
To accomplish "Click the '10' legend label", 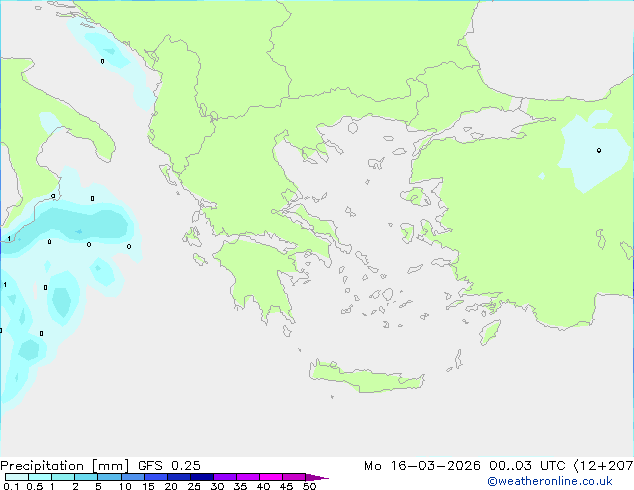I will point(125,486).
